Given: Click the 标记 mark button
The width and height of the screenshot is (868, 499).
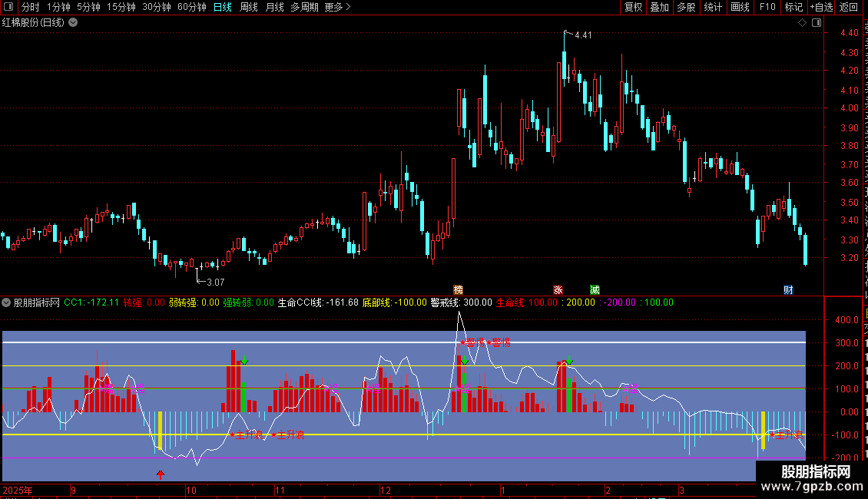Looking at the screenshot, I should [x=793, y=7].
